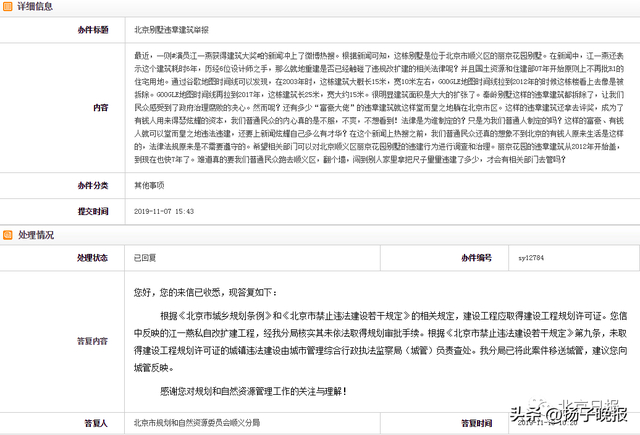Image resolution: width=640 pixels, height=435 pixels.
Task: Click the 详细信息 section header icon
Action: [x=7, y=7]
